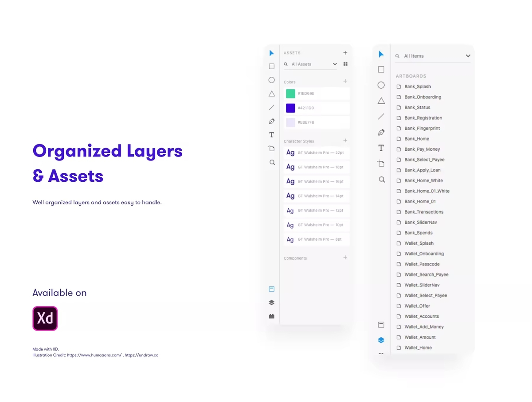Open the Plugins icon in left toolbar
This screenshot has width=532, height=402.
pos(272,316)
